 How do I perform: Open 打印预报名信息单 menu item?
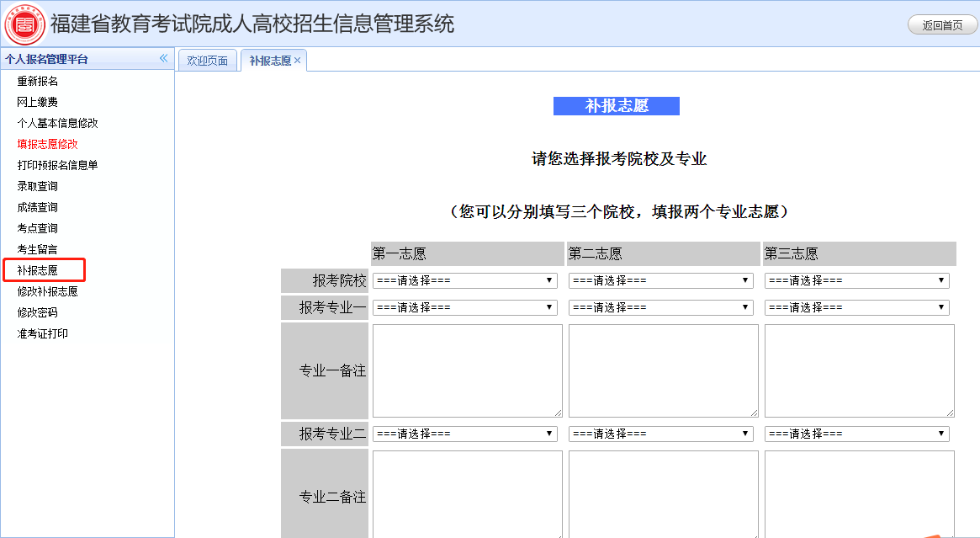(x=57, y=165)
